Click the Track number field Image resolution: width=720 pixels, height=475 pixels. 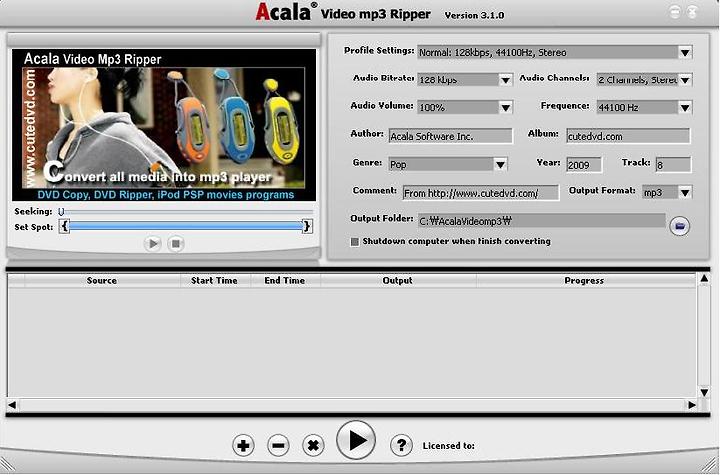point(673,165)
